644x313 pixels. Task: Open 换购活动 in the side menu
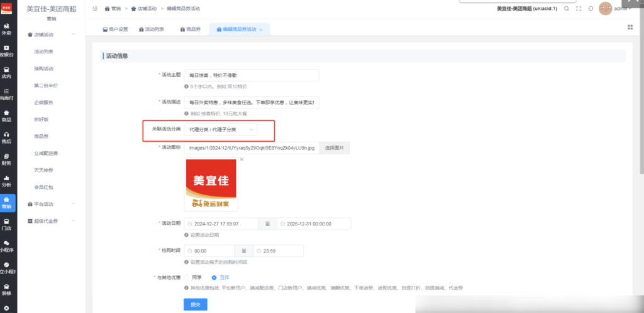(x=43, y=69)
